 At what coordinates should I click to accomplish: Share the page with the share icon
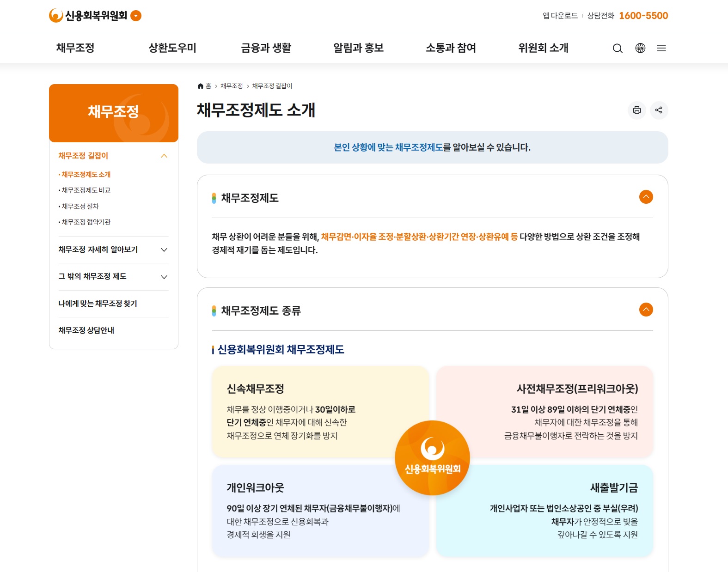point(659,110)
